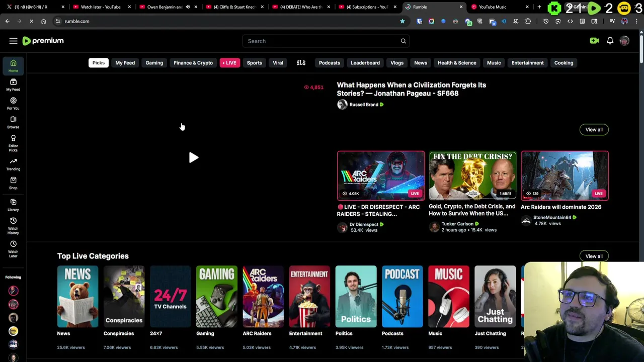Image resolution: width=644 pixels, height=362 pixels.
Task: Open the hamburger menu icon
Action: (x=13, y=41)
